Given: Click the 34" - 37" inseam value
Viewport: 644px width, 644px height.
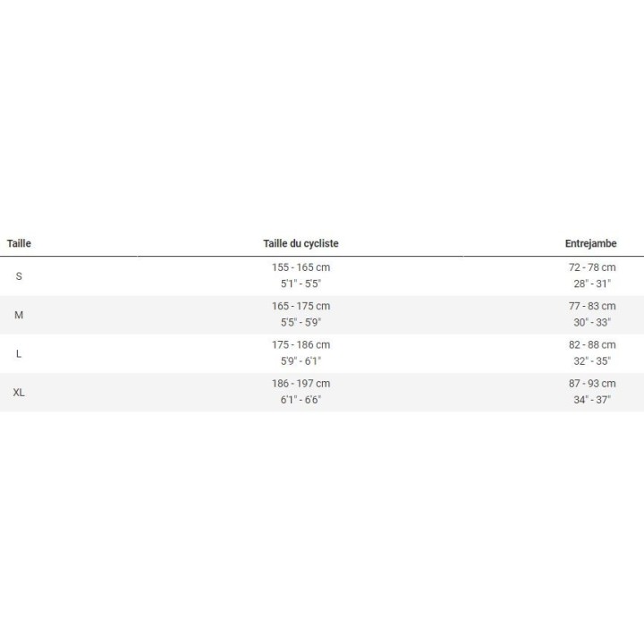Looking at the screenshot, I should click(x=592, y=400).
